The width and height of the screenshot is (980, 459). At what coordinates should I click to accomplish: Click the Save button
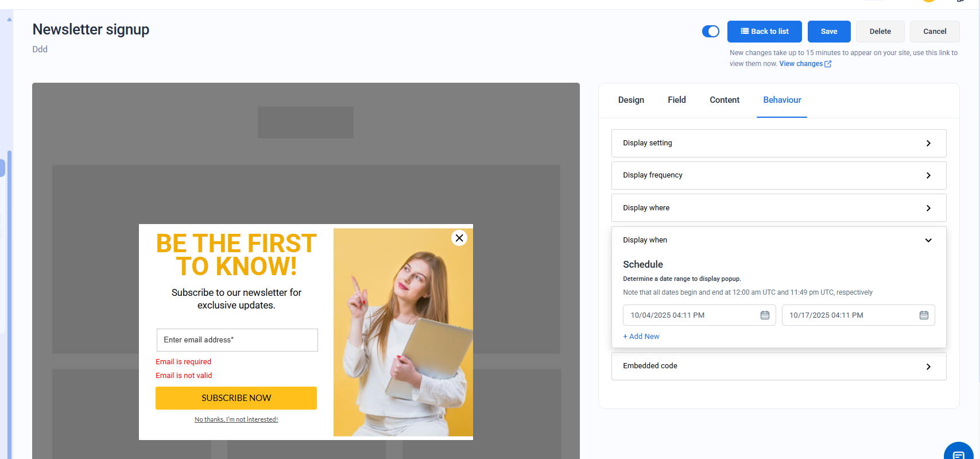828,32
